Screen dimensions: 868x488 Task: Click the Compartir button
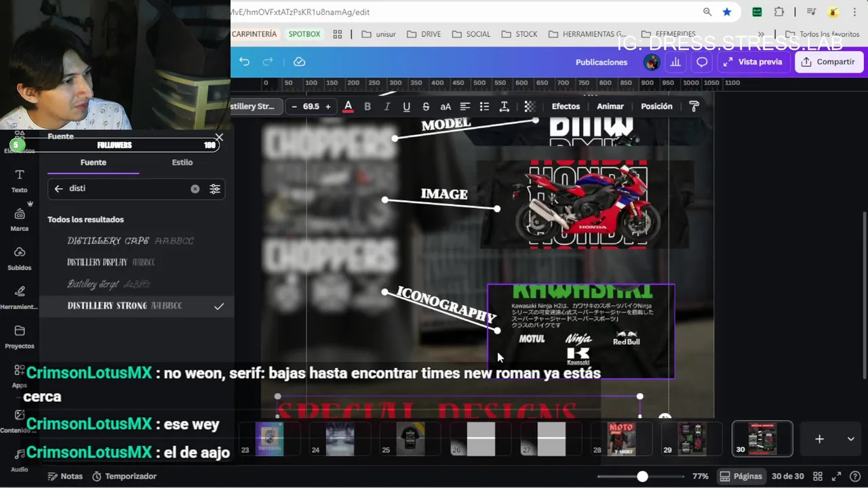tap(828, 62)
